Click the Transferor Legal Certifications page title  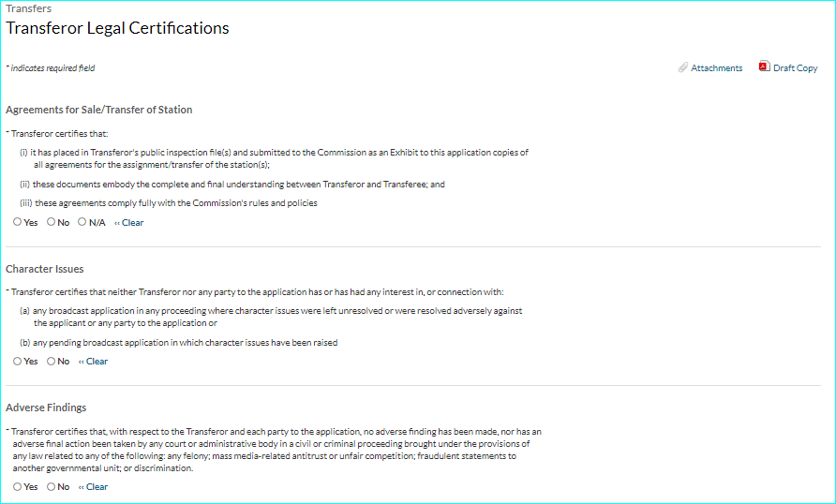pyautogui.click(x=117, y=28)
